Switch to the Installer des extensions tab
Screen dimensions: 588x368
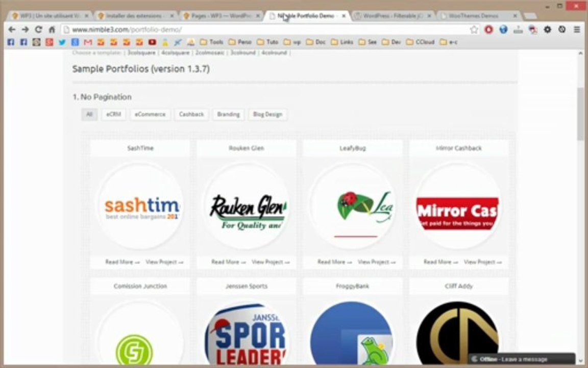(x=135, y=16)
